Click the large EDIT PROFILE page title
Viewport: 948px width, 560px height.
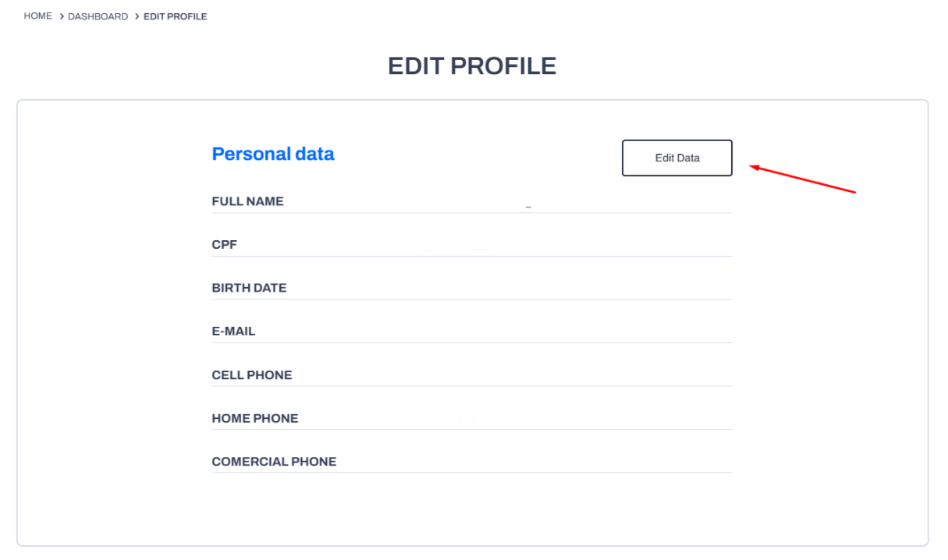pyautogui.click(x=472, y=66)
